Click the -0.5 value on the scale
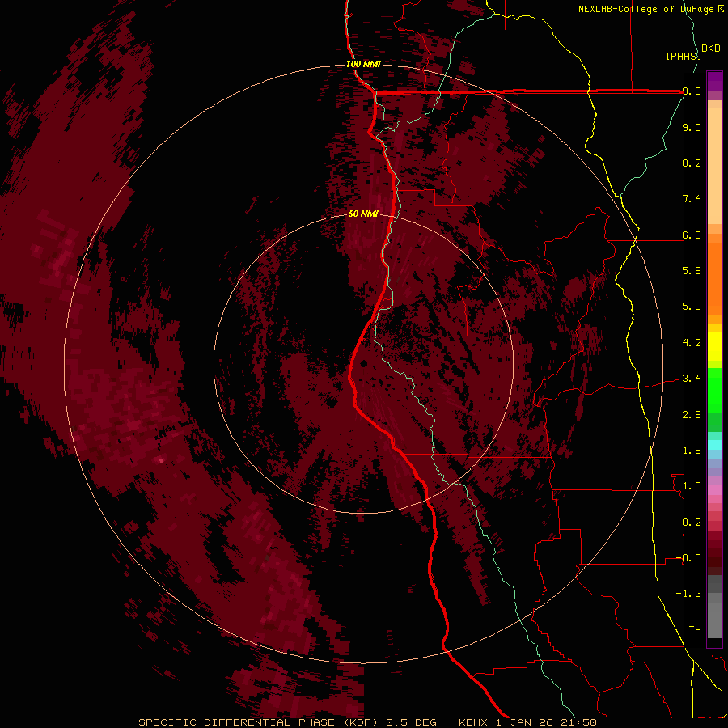Image resolution: width=728 pixels, height=728 pixels. [x=688, y=557]
